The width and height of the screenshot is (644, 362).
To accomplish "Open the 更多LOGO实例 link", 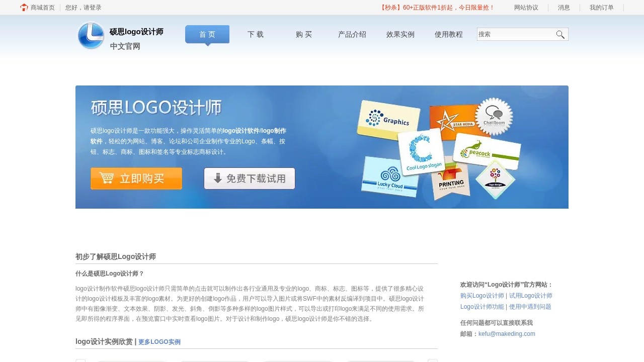I will pos(159,342).
